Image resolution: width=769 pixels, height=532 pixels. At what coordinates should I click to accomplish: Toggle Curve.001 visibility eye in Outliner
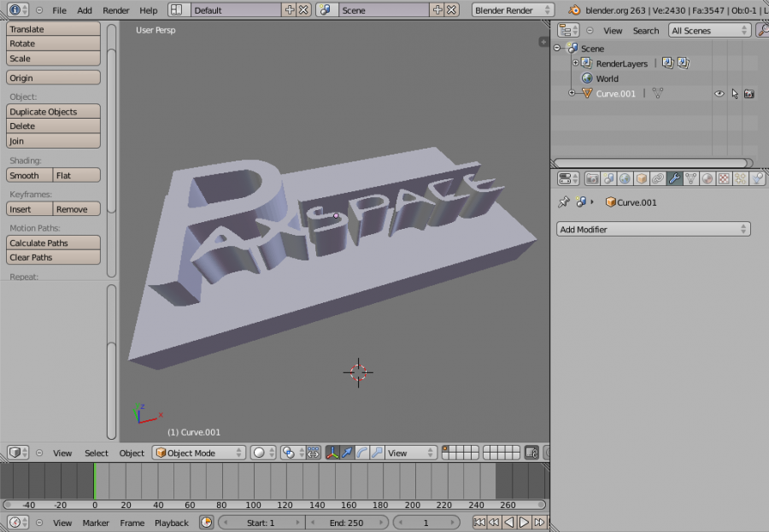coord(719,93)
